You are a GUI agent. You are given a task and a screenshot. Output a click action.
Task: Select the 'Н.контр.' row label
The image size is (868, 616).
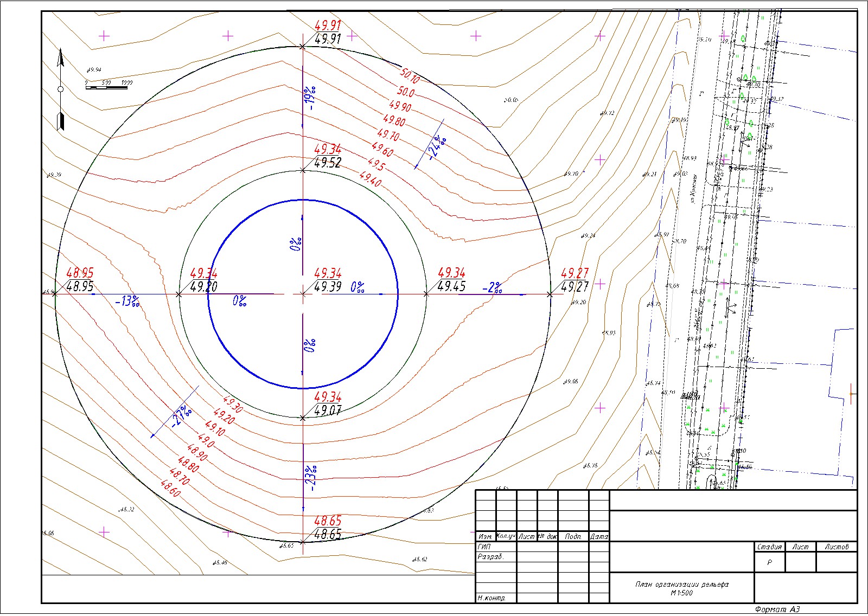pyautogui.click(x=492, y=598)
